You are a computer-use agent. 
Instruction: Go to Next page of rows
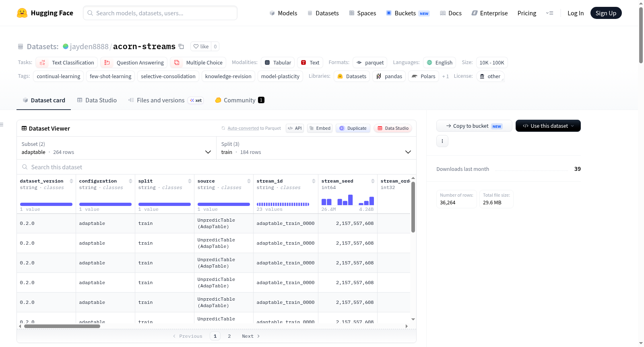pos(251,336)
